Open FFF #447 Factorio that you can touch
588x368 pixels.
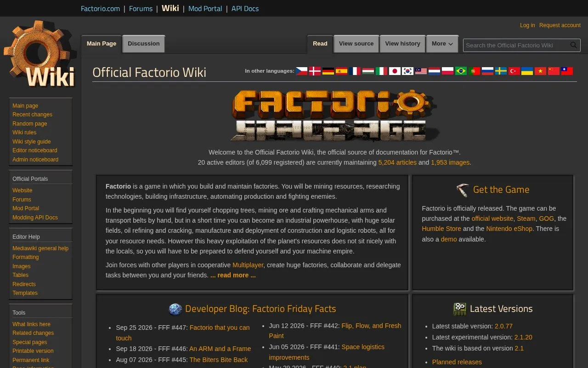183,333
